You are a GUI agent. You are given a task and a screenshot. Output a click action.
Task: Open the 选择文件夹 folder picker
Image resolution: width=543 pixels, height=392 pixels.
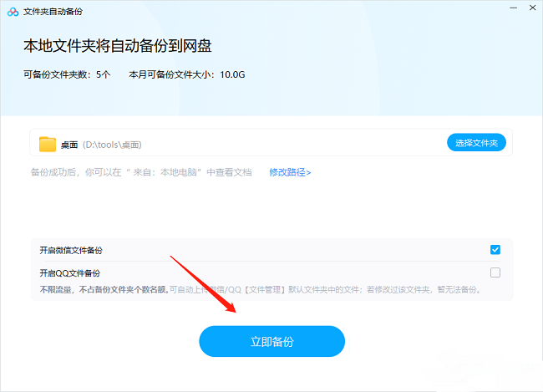pos(476,144)
